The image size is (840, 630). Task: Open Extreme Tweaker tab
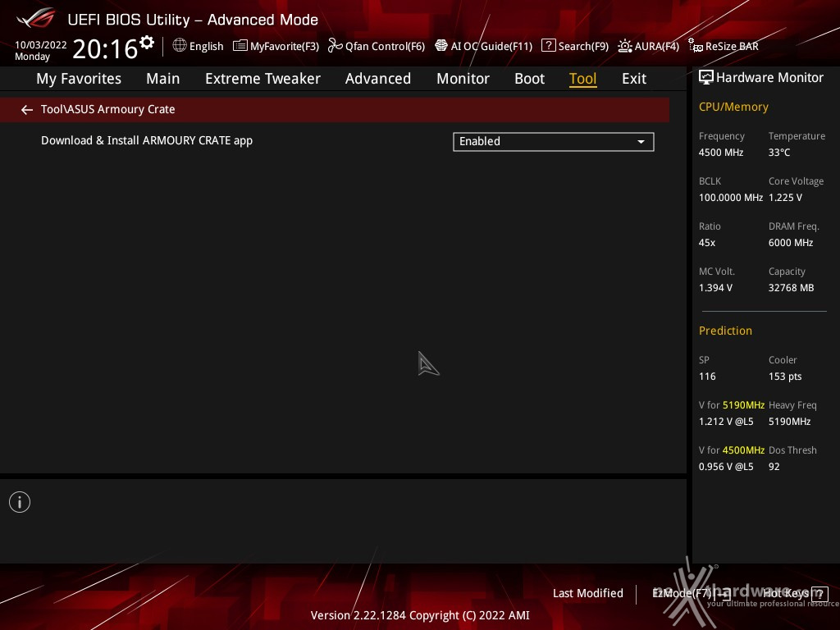[262, 79]
